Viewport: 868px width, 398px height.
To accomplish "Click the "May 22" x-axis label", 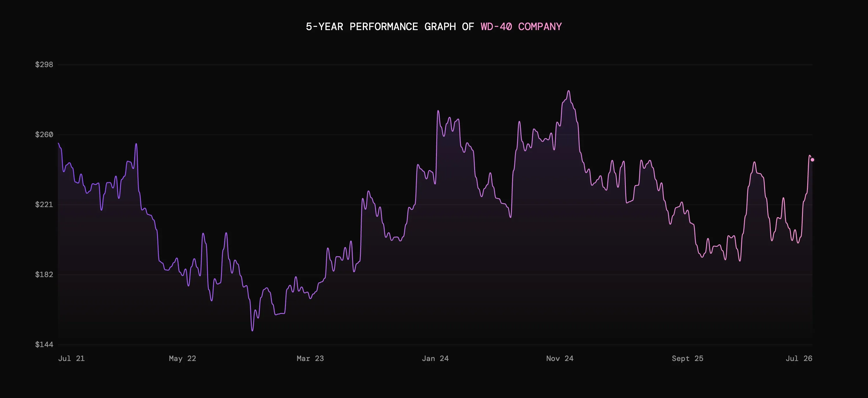I will point(182,358).
